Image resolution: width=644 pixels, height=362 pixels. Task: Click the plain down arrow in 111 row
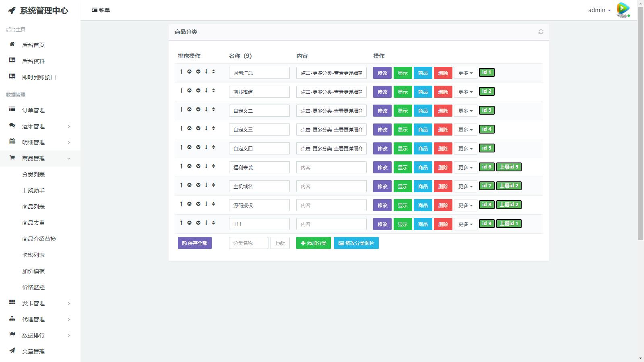pos(206,223)
